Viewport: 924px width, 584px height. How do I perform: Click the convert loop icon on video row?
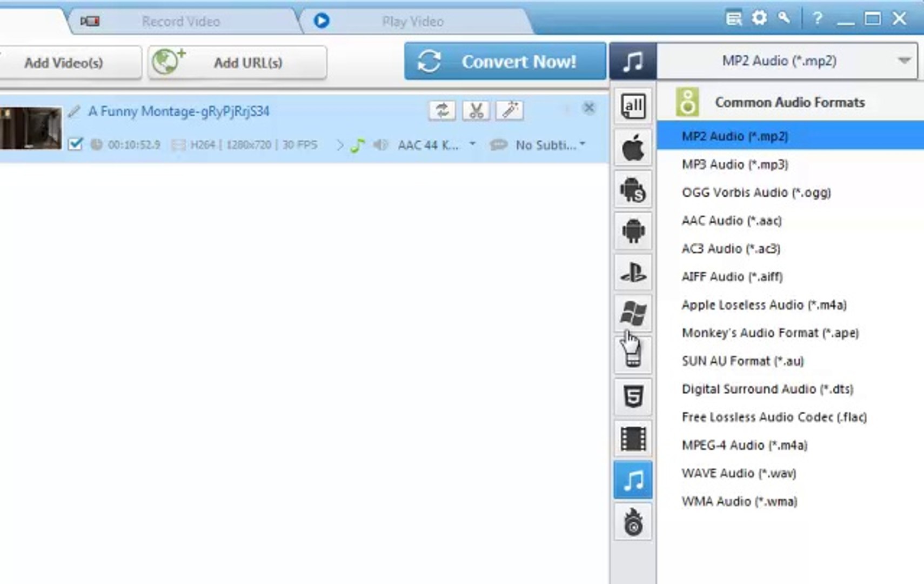coord(442,110)
